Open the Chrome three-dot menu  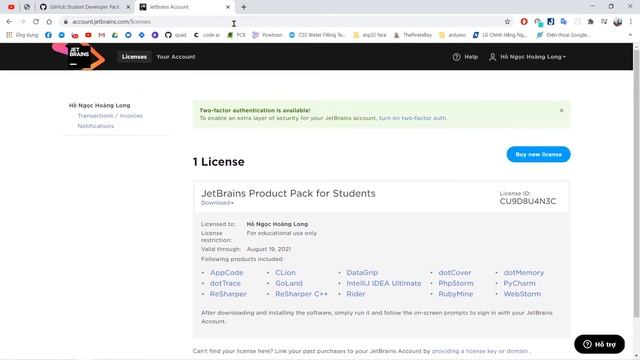[x=631, y=22]
